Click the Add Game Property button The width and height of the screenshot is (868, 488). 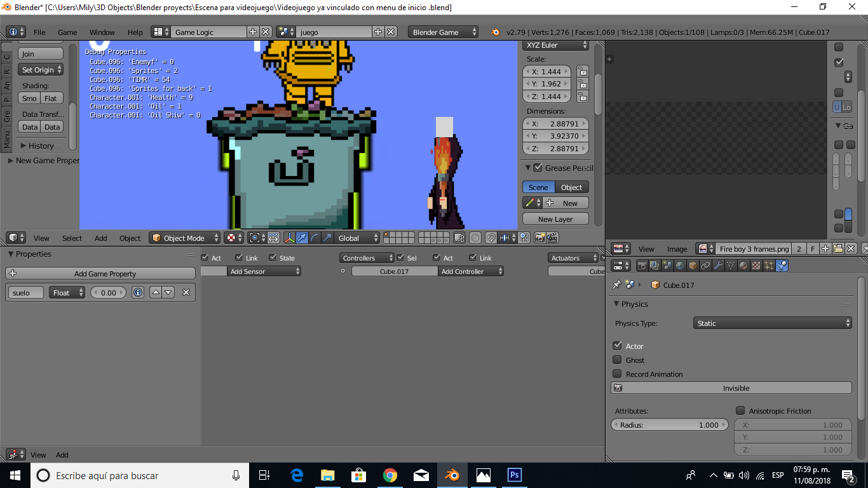point(100,273)
